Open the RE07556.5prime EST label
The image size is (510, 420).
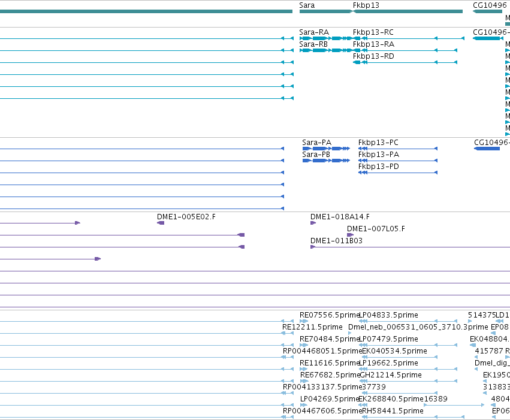pos(329,315)
